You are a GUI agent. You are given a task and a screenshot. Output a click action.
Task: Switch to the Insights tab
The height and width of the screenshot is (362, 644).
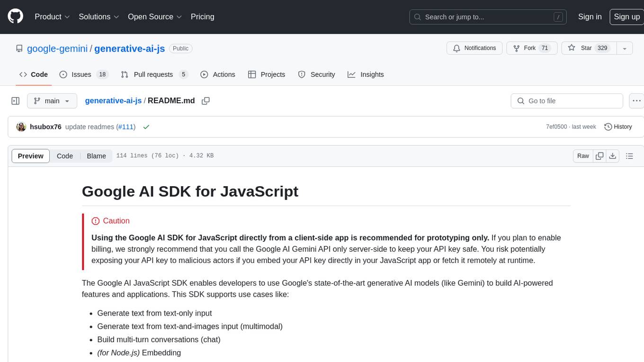coord(366,74)
